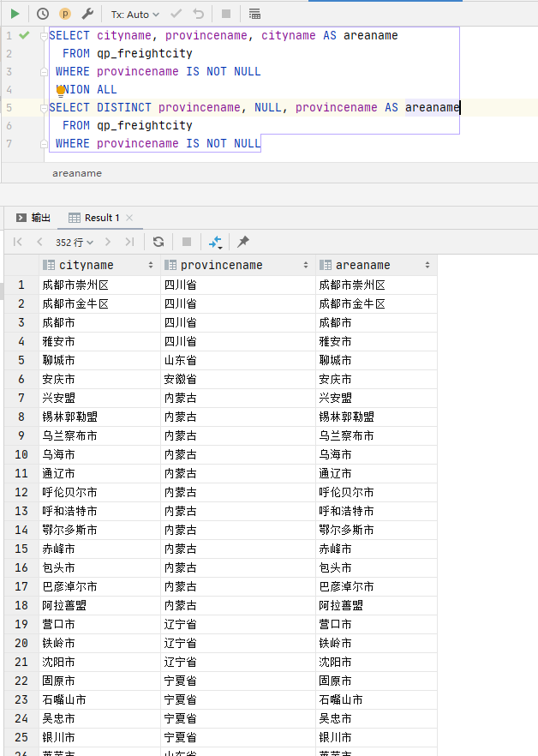Click cityname cell 成都市崇州区 in row 1
538x756 pixels.
tap(99, 285)
